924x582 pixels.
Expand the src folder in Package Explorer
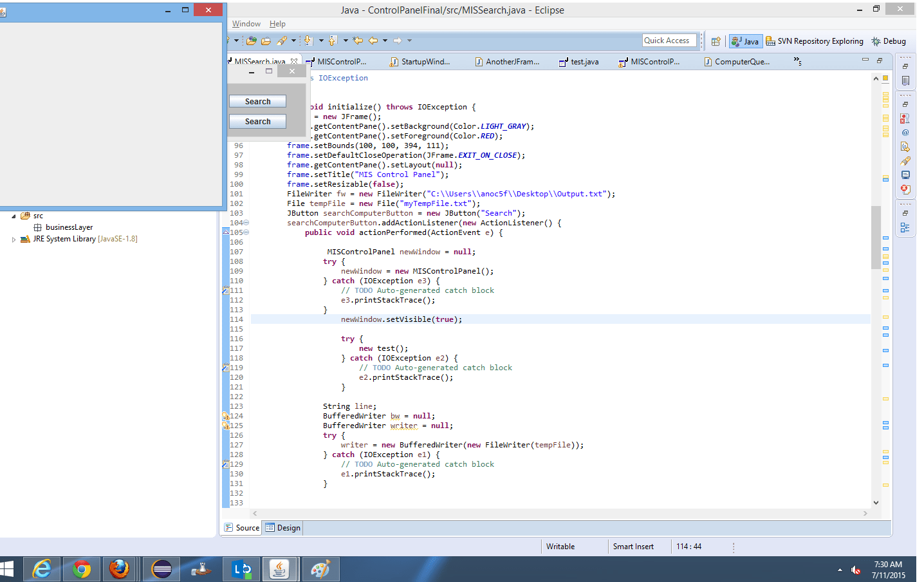[x=14, y=216]
